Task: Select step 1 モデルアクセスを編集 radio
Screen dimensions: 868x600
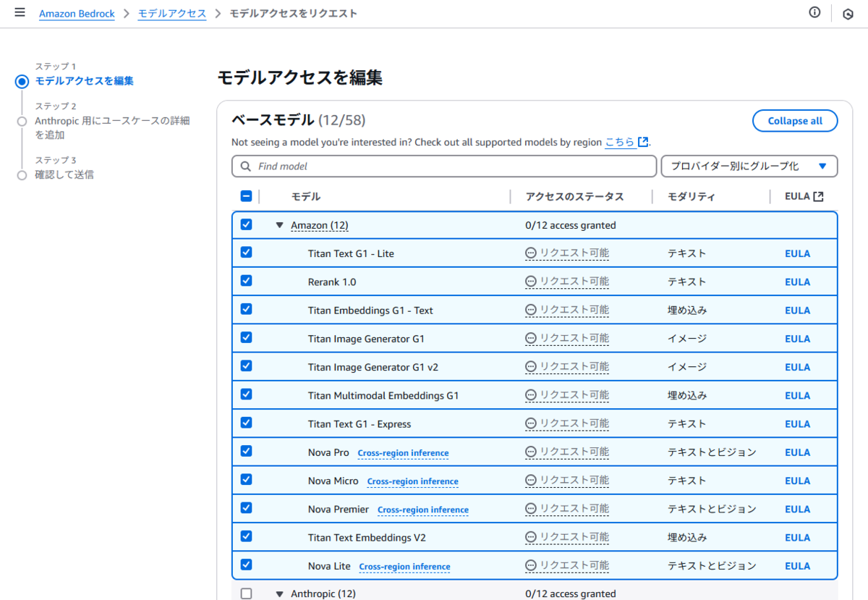Action: click(22, 82)
